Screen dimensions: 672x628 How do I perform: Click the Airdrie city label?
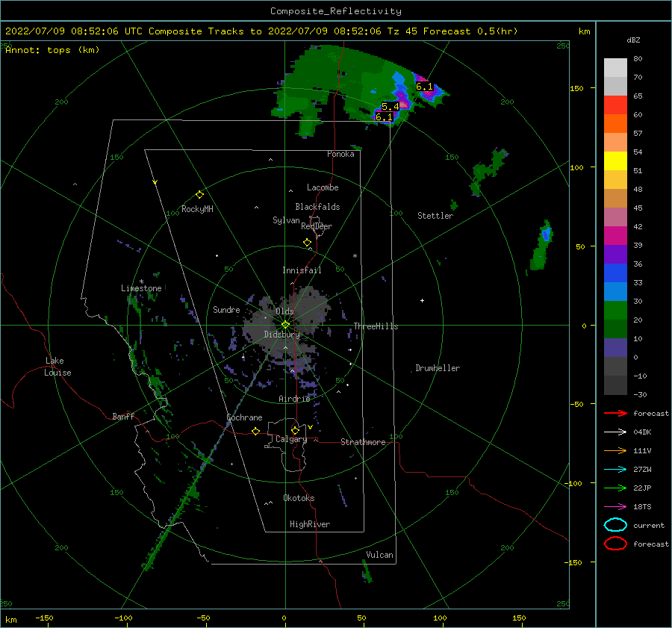[x=294, y=399]
